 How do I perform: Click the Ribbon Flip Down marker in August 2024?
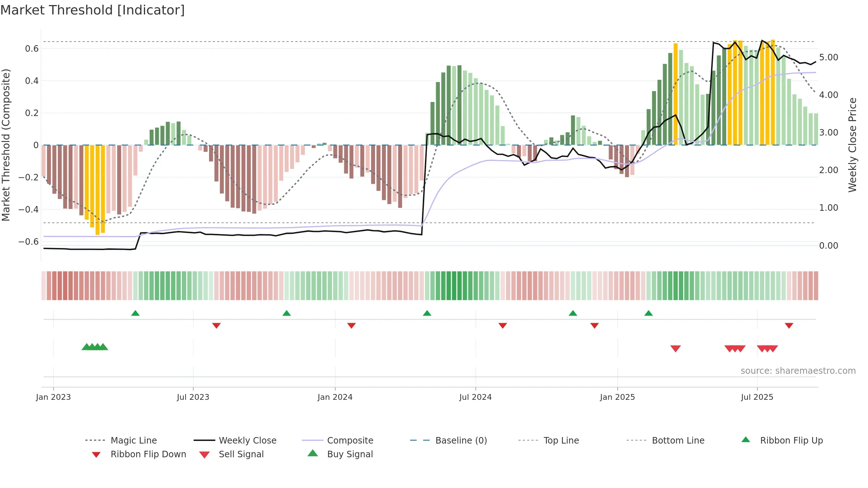503,326
